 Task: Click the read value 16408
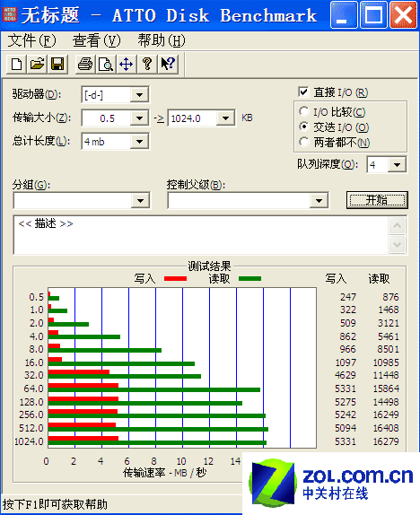[386, 428]
